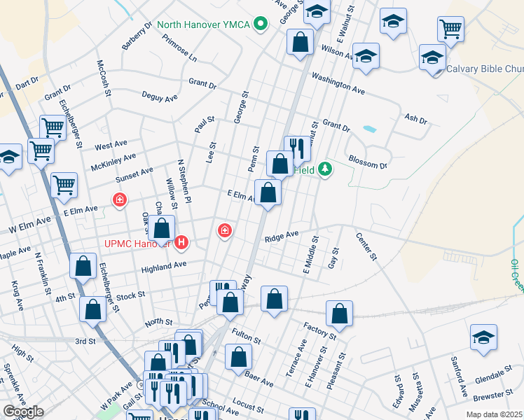The width and height of the screenshot is (524, 420).
Task: Click the Primrose Ln street label
Action: tap(179, 48)
